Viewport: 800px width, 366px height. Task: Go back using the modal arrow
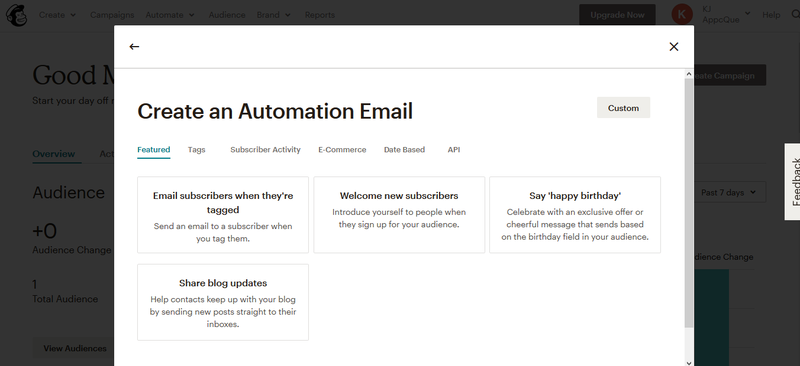[134, 46]
